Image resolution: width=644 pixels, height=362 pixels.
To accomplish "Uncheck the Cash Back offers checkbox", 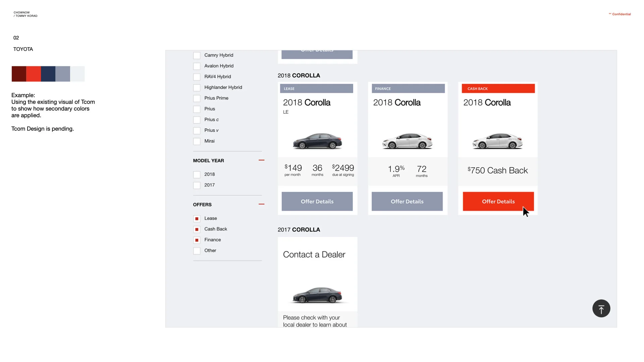I will tap(197, 229).
